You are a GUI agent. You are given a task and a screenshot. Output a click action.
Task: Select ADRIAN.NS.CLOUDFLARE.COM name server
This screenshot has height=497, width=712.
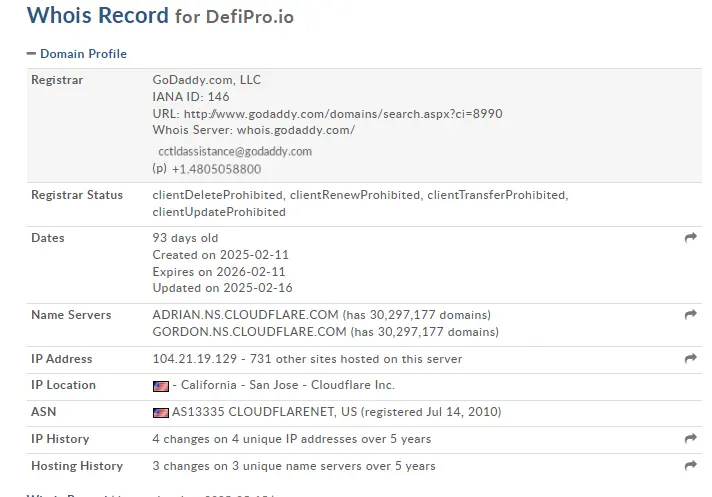point(245,315)
